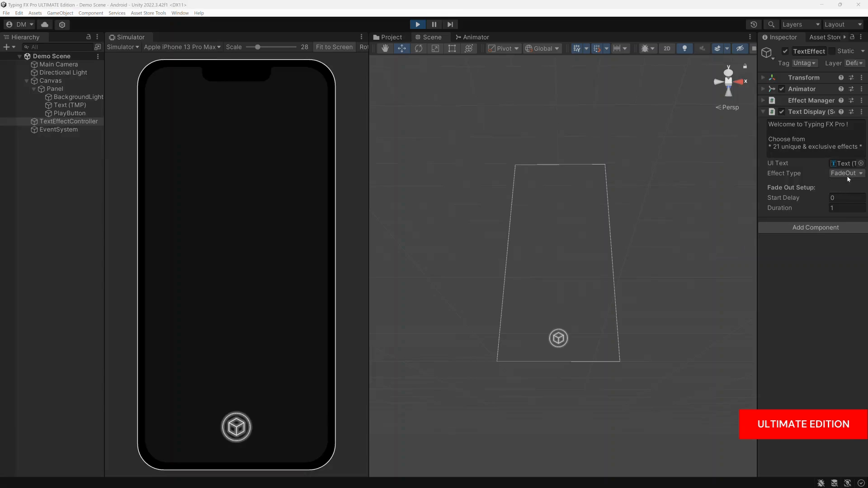Toggle the Effect Manager component checkbox
The height and width of the screenshot is (488, 868).
pyautogui.click(x=782, y=100)
